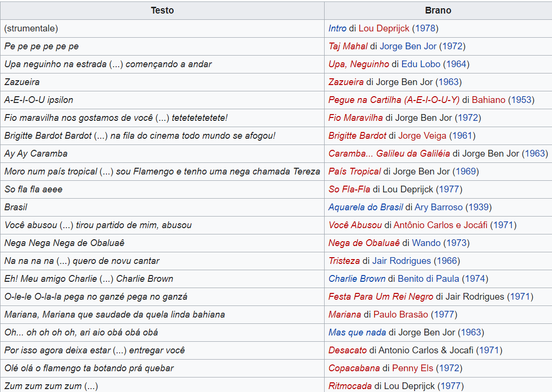552x392 pixels.
Task: Click the Paulo Brasão link
Action: click(x=401, y=315)
